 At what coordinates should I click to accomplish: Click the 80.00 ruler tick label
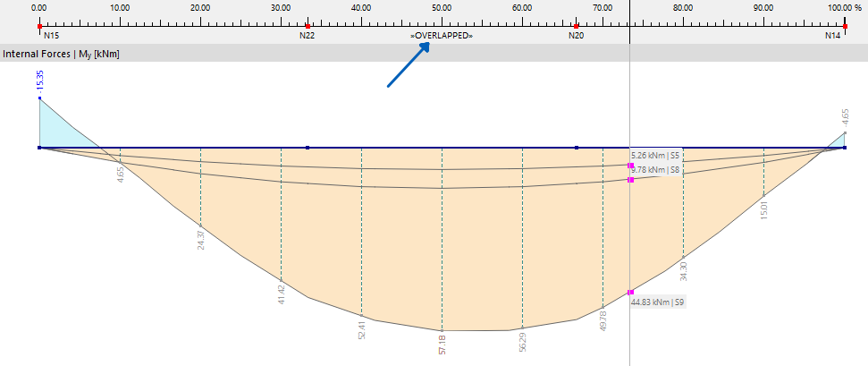[x=683, y=8]
